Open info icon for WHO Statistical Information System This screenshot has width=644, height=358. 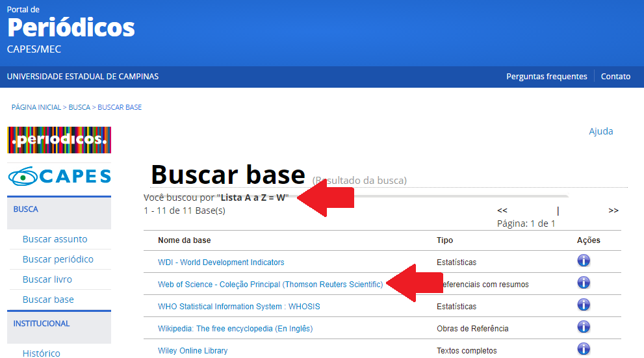(x=584, y=305)
